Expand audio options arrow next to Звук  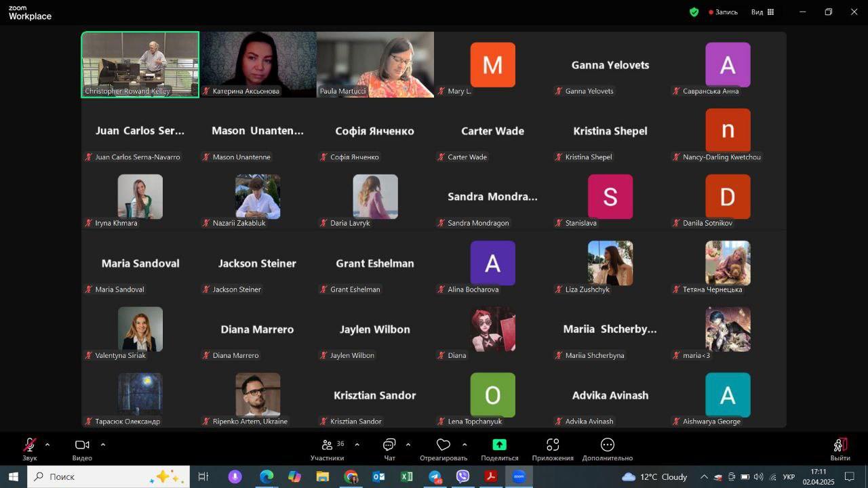tap(47, 445)
